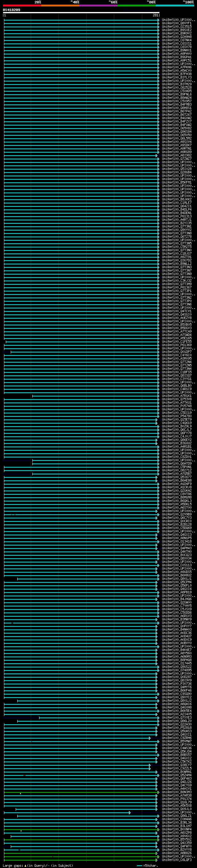Open hit UniRef100_O23515

pos(177,26)
